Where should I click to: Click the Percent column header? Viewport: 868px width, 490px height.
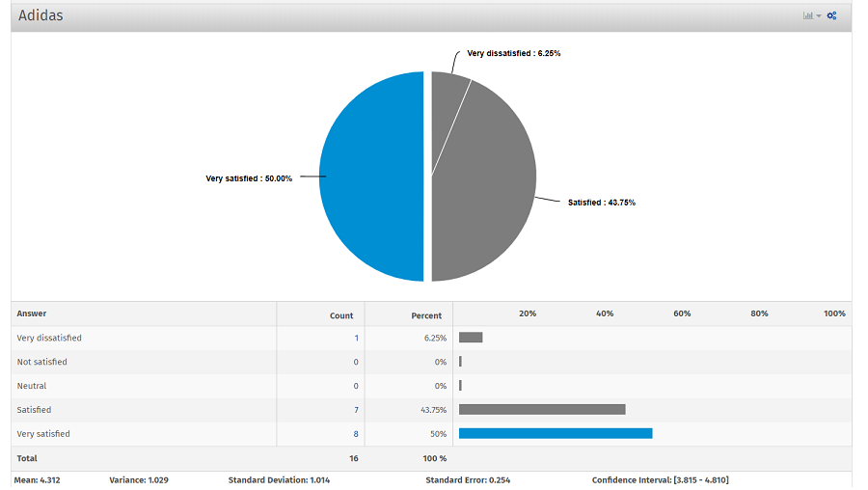[x=426, y=315]
